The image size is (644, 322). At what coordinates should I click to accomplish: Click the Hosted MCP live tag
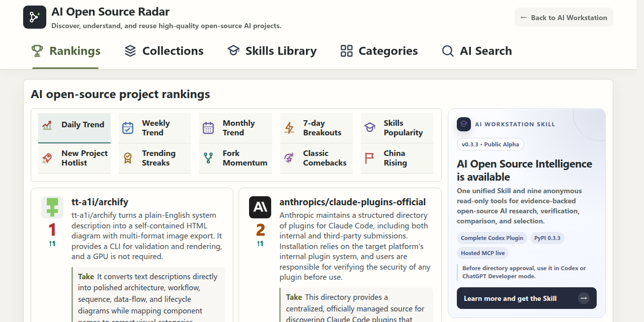(x=483, y=253)
